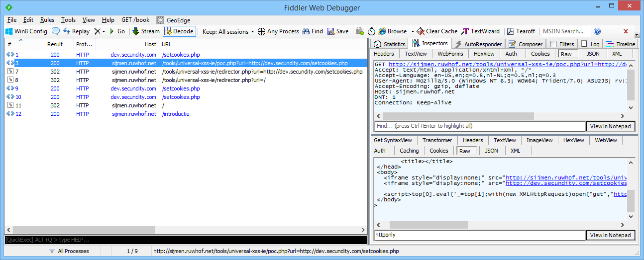The width and height of the screenshot is (644, 260).
Task: Open the Edit menu
Action: click(28, 20)
